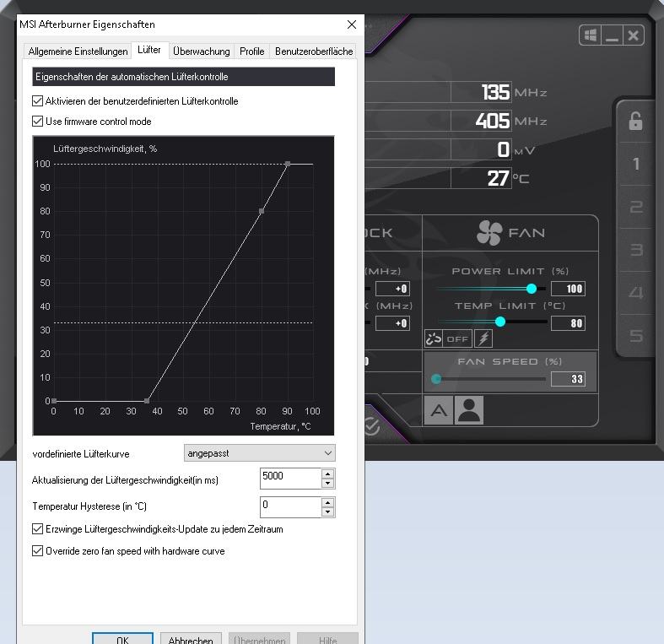Select profile slot 3
Screen dimensions: 664x644
pos(635,250)
